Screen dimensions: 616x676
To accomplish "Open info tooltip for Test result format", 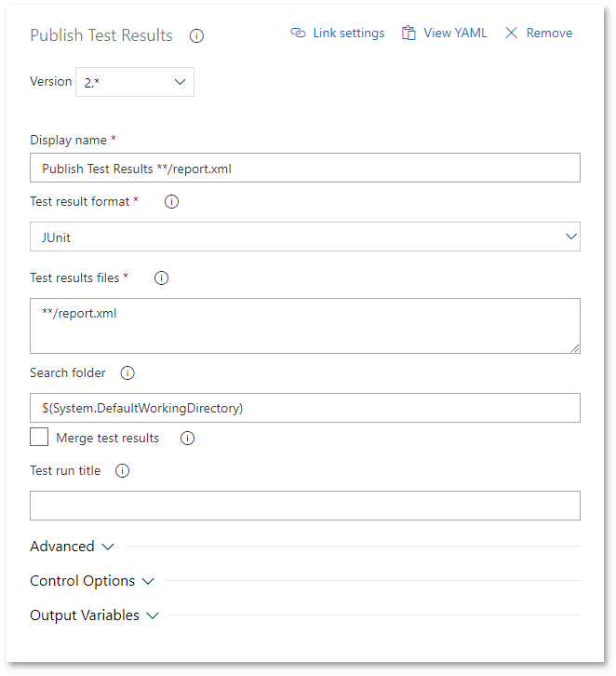I will (x=171, y=201).
